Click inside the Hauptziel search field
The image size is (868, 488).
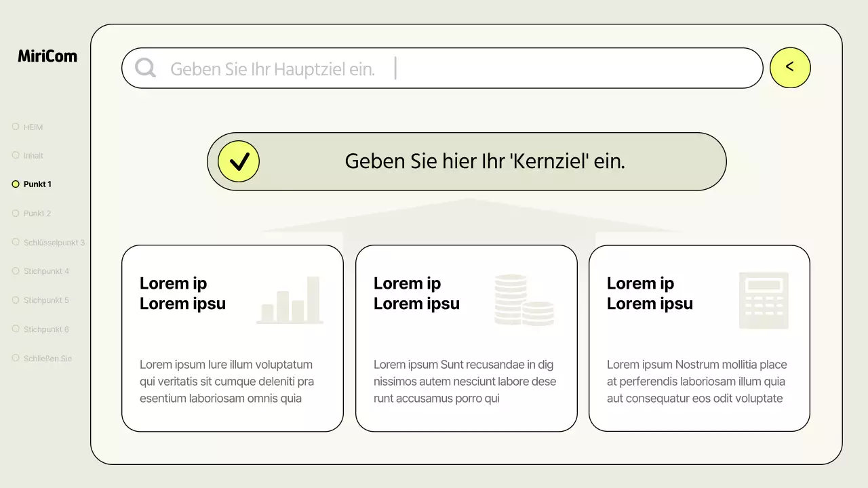click(x=441, y=68)
